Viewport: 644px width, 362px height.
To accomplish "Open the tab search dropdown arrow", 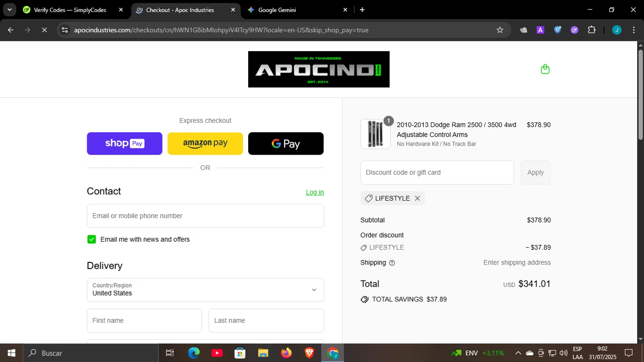I will 9,10.
